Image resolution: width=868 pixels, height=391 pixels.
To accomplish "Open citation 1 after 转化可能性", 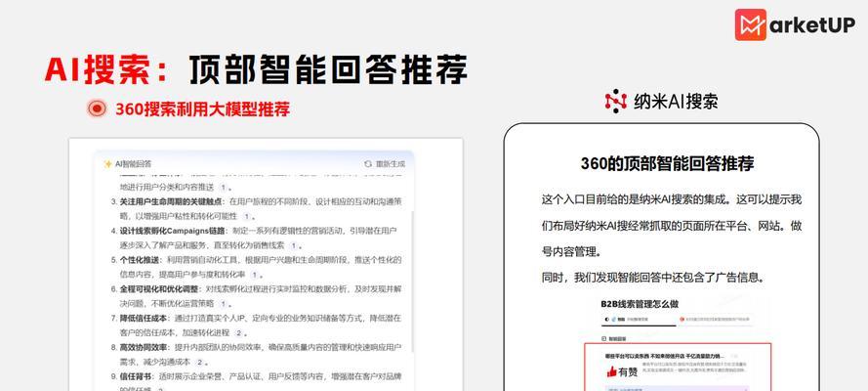I will [x=246, y=217].
